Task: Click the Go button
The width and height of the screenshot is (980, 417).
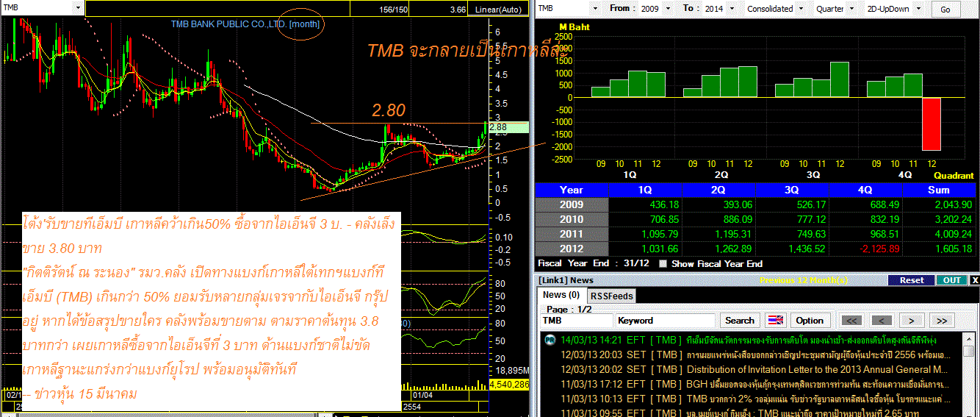Action: [x=945, y=10]
